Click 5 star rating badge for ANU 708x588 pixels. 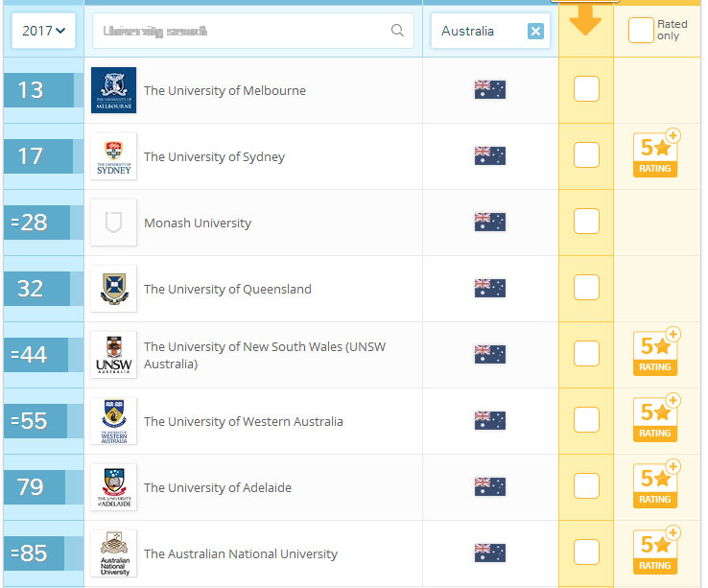[656, 551]
